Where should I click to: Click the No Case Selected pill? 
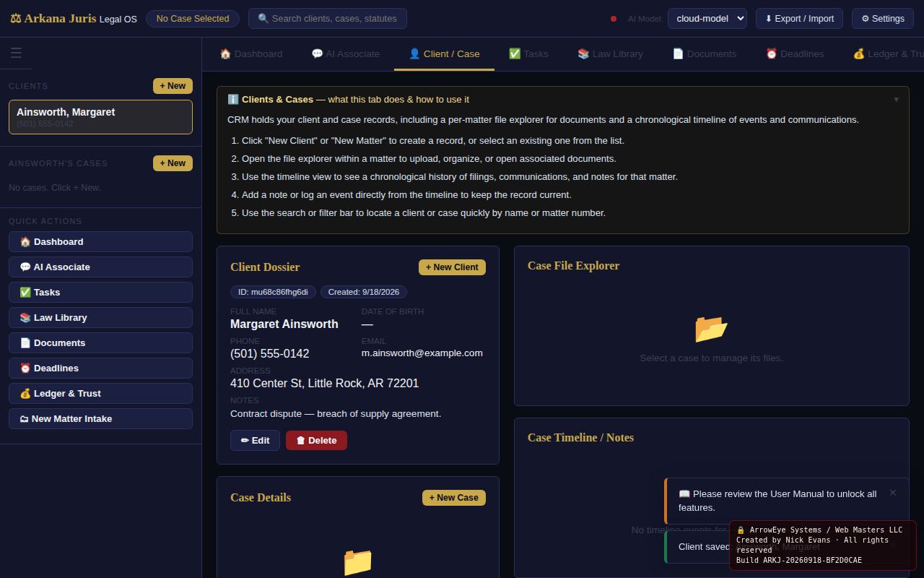point(193,18)
